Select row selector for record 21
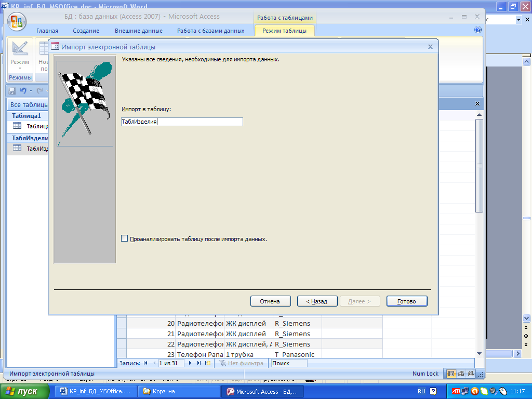 click(x=122, y=334)
